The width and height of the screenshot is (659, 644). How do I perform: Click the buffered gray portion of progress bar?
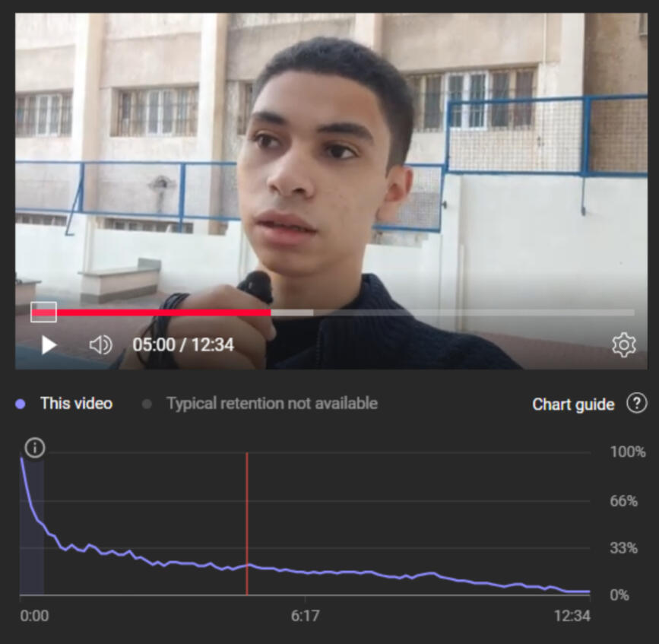pyautogui.click(x=292, y=312)
